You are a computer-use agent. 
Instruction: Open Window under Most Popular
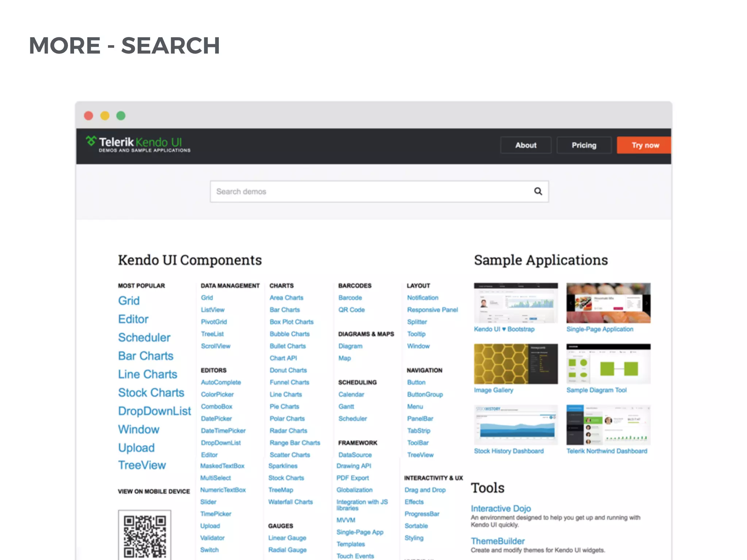click(139, 429)
